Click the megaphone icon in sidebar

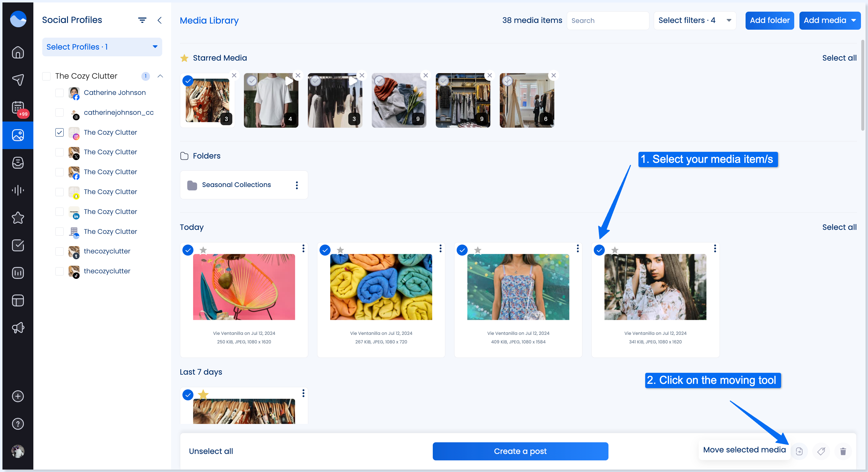pos(18,328)
